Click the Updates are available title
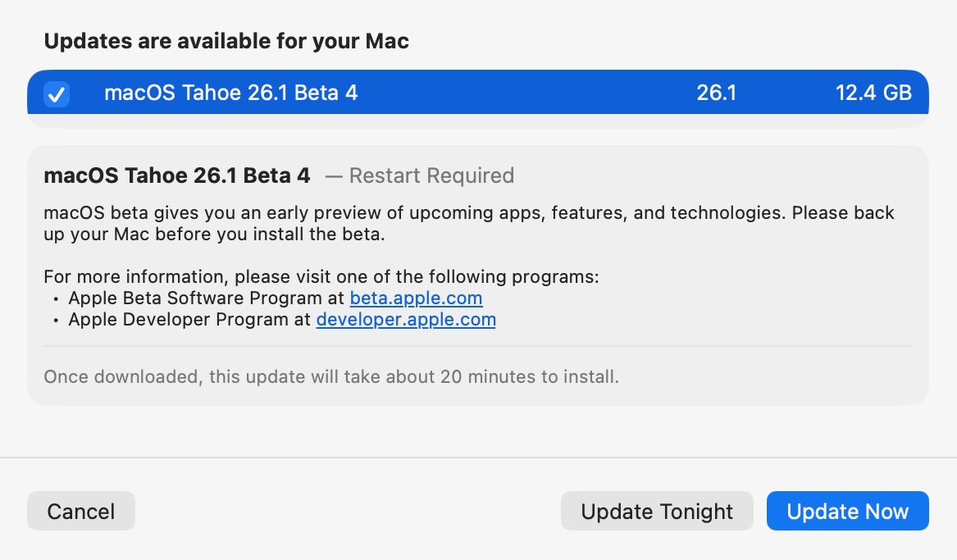The image size is (957, 560). (228, 41)
